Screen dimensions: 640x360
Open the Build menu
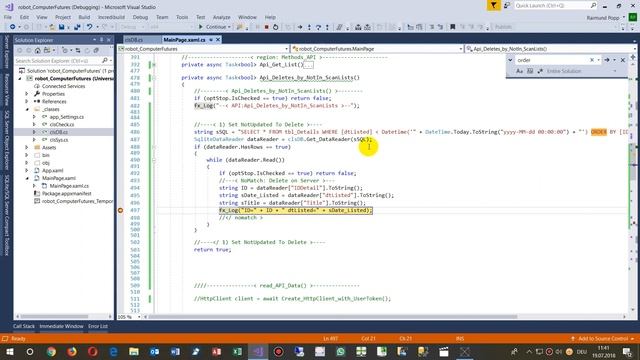pos(84,18)
